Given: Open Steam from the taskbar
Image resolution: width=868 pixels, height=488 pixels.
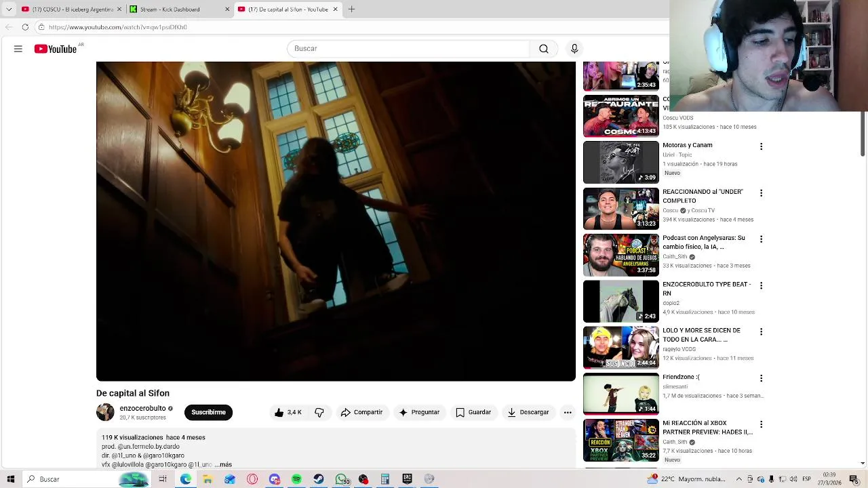Looking at the screenshot, I should (x=319, y=479).
